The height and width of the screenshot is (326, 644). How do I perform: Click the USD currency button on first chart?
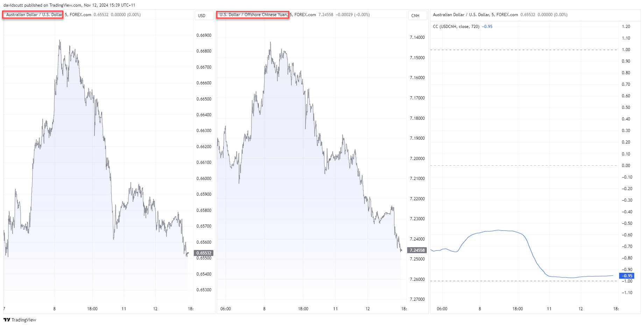[x=204, y=15]
